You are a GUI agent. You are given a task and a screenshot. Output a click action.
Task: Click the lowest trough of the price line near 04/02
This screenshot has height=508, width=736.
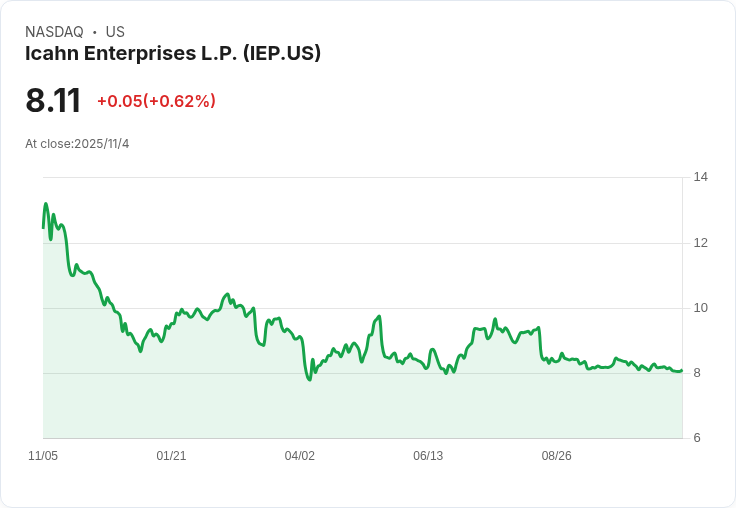[309, 379]
